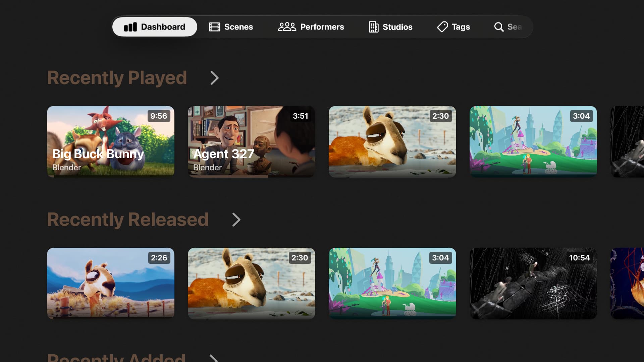
Task: Expand Recently Released with chevron arrow
Action: coord(236,220)
